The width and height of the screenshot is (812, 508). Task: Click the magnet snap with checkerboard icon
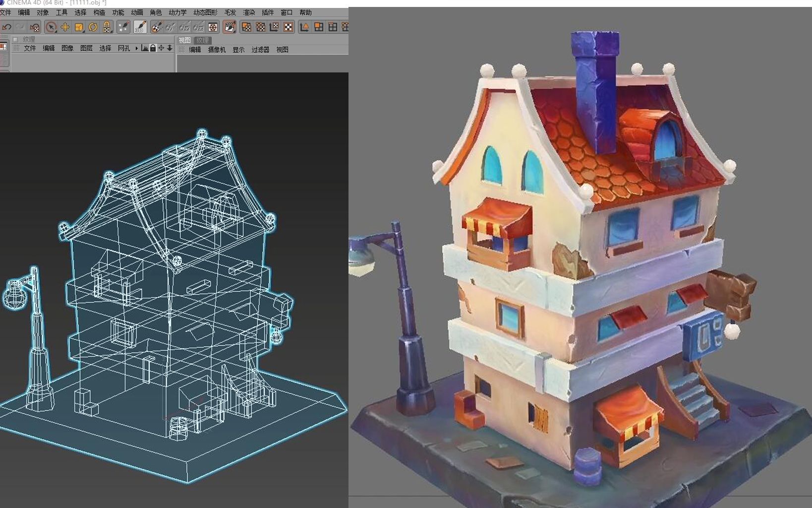click(x=107, y=27)
